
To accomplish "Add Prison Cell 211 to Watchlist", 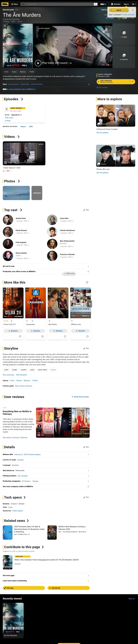I will (x=13, y=331).
